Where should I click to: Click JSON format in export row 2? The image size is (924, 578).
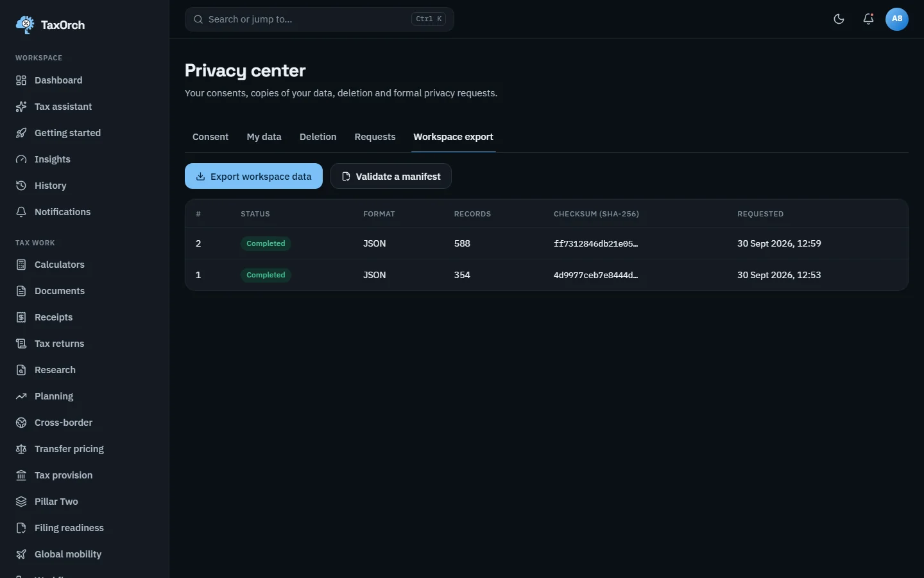[375, 243]
